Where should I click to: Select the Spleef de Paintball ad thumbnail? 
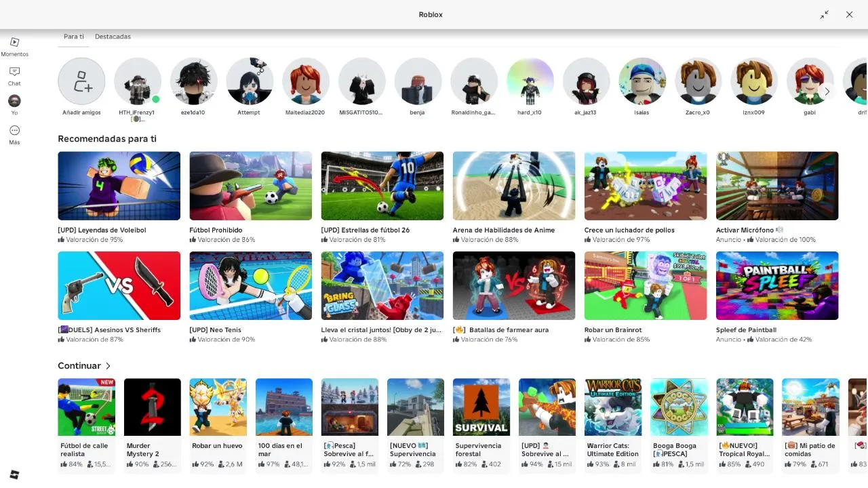pos(777,285)
